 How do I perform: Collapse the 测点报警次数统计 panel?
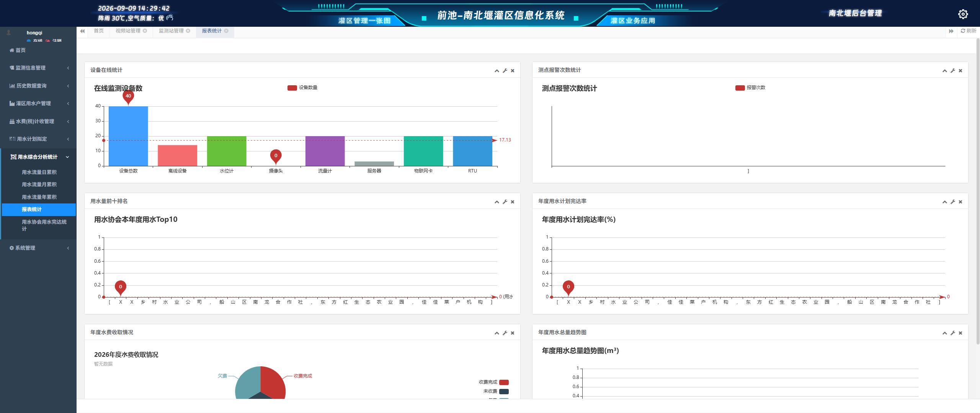(x=945, y=71)
